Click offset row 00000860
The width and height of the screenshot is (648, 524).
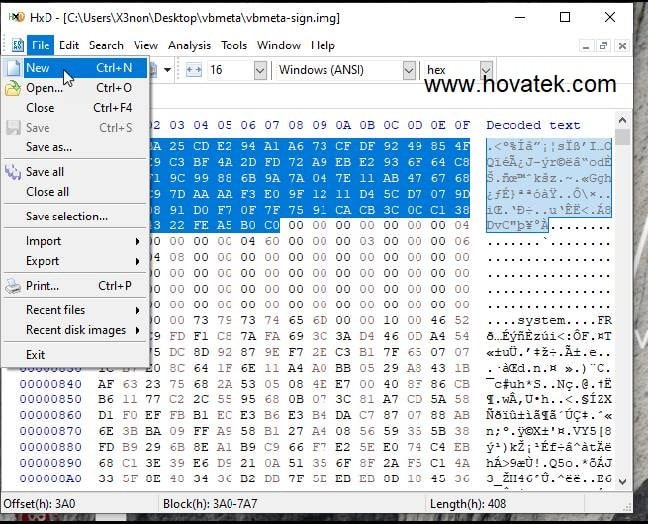pos(50,415)
